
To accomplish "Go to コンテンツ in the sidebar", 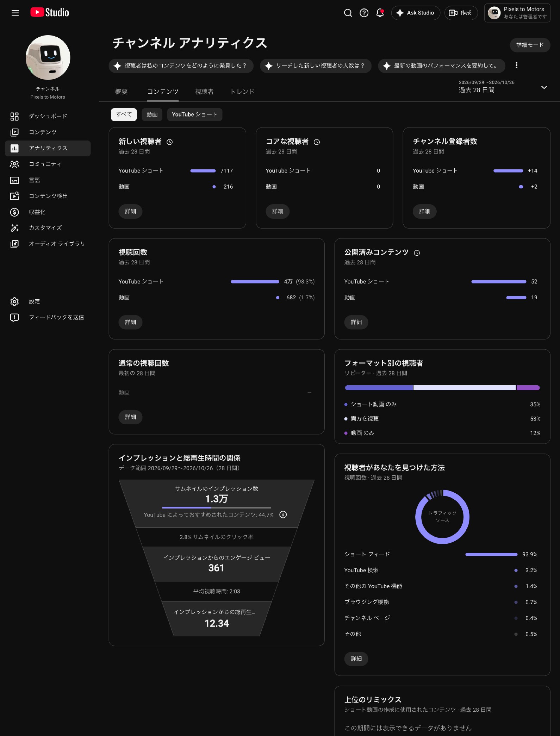I will tap(48, 132).
